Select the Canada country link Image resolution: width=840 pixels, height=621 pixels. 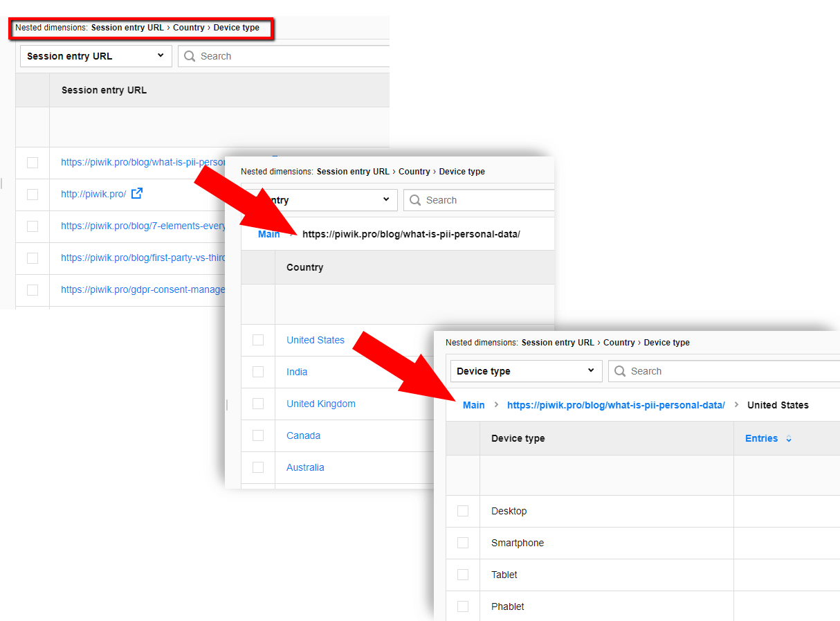pyautogui.click(x=303, y=435)
